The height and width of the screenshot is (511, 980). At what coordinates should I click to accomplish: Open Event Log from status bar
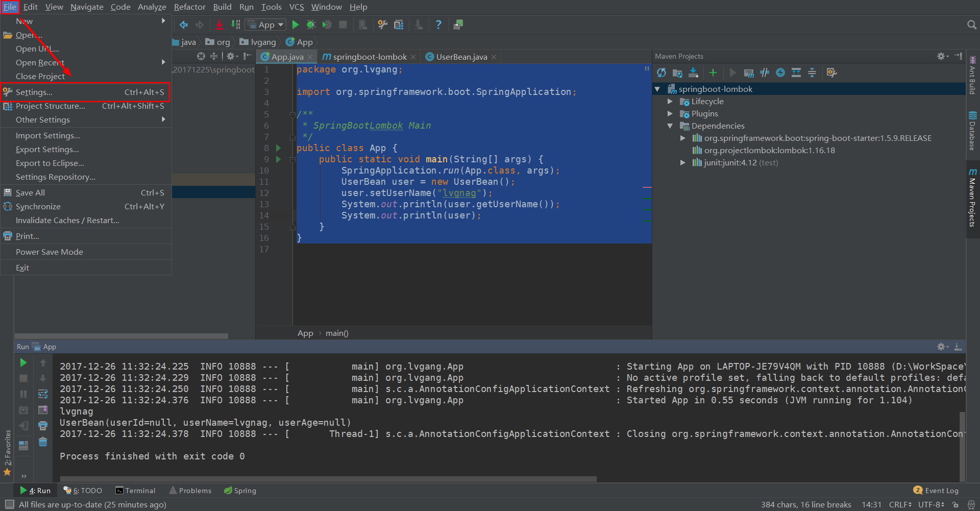(x=936, y=491)
